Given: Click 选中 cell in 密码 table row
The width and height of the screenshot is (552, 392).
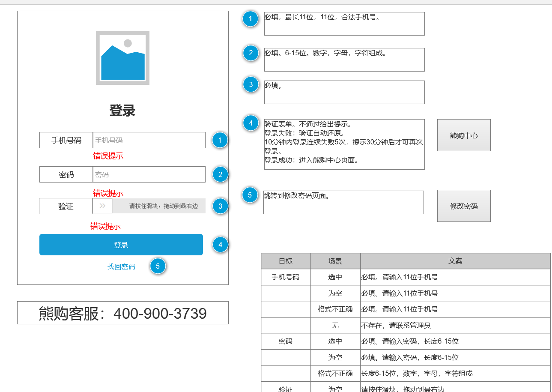Looking at the screenshot, I should pos(335,341).
